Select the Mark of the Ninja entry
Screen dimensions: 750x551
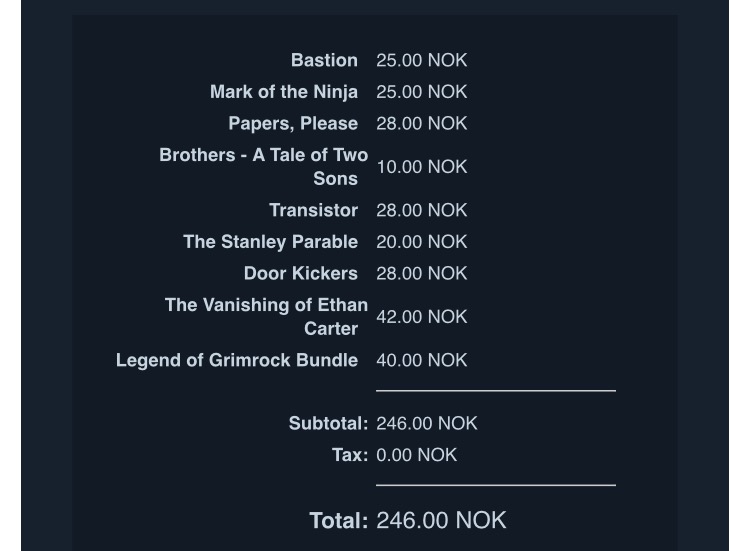point(284,92)
